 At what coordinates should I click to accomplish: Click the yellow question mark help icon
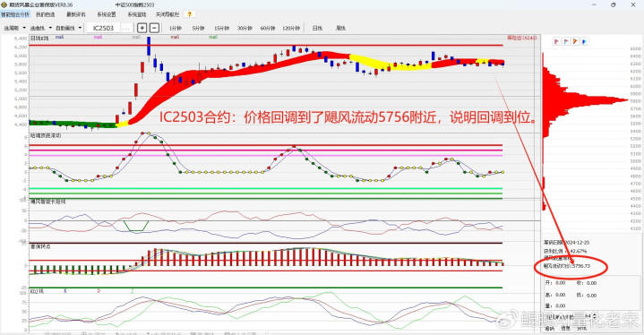click(x=189, y=14)
